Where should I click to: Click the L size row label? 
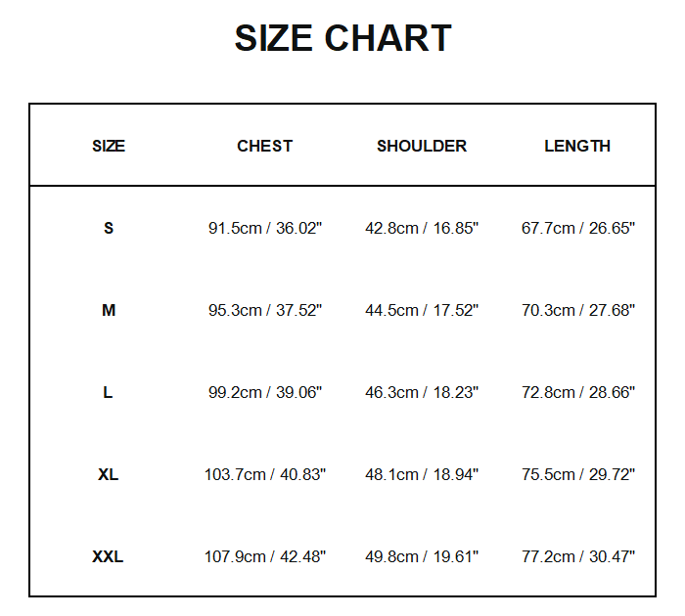tap(108, 392)
